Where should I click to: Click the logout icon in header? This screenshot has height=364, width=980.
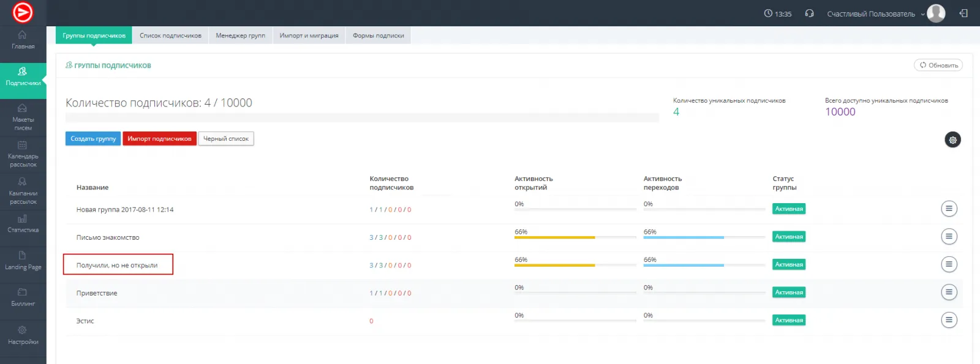(x=963, y=13)
